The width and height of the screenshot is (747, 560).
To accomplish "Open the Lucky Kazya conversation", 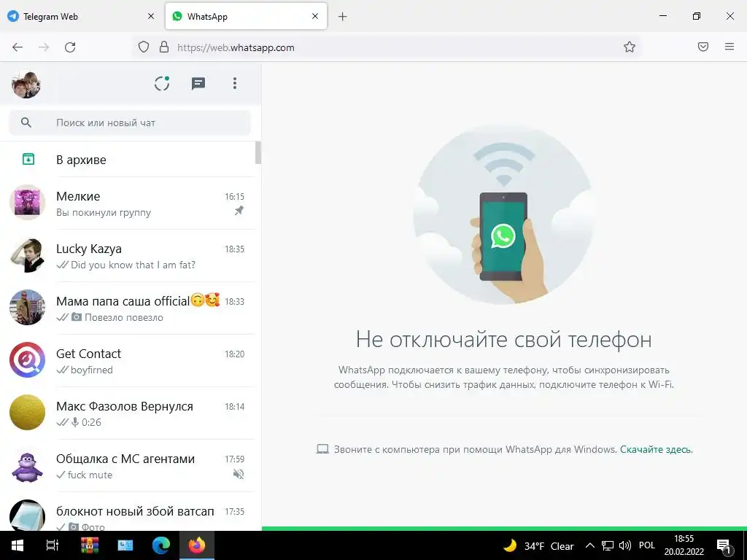I will pyautogui.click(x=127, y=256).
